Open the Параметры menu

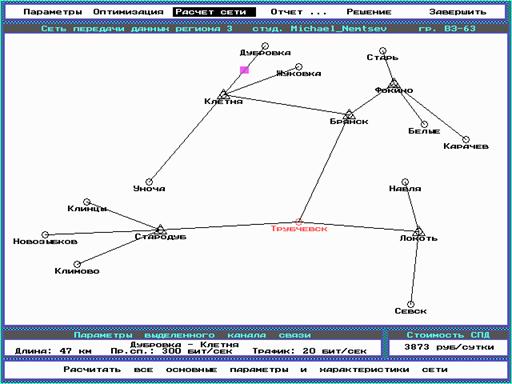coord(53,12)
